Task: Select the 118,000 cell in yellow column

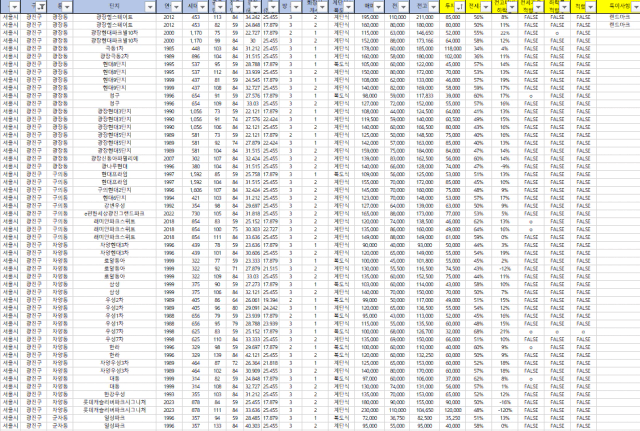Action: pyautogui.click(x=453, y=49)
